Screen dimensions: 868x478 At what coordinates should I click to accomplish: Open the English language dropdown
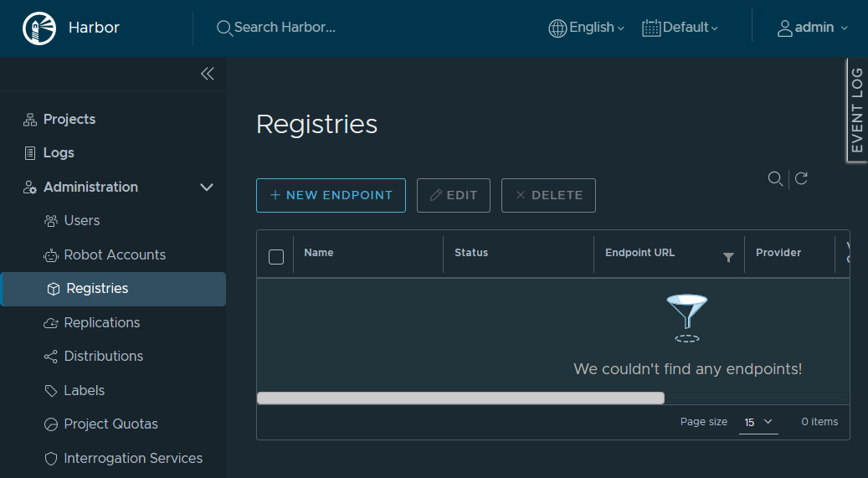pyautogui.click(x=587, y=28)
